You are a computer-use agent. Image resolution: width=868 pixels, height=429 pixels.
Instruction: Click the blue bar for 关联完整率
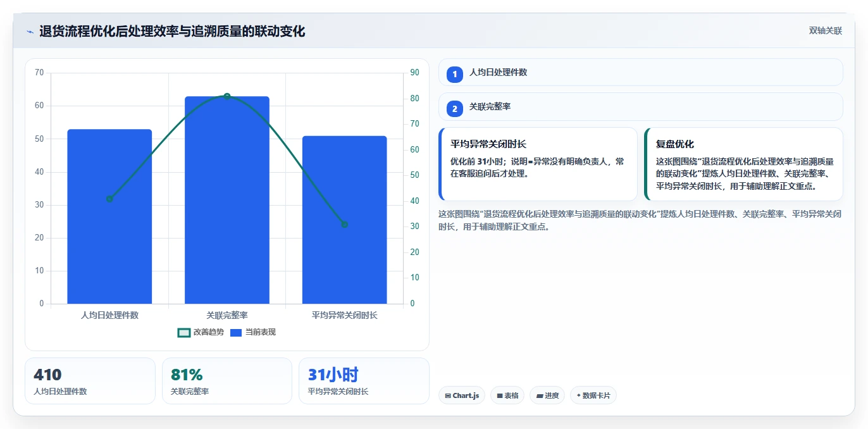coord(227,200)
